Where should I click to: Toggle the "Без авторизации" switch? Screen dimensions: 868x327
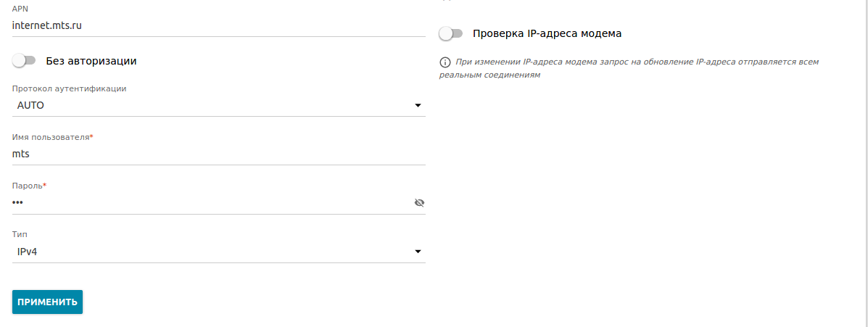[24, 61]
